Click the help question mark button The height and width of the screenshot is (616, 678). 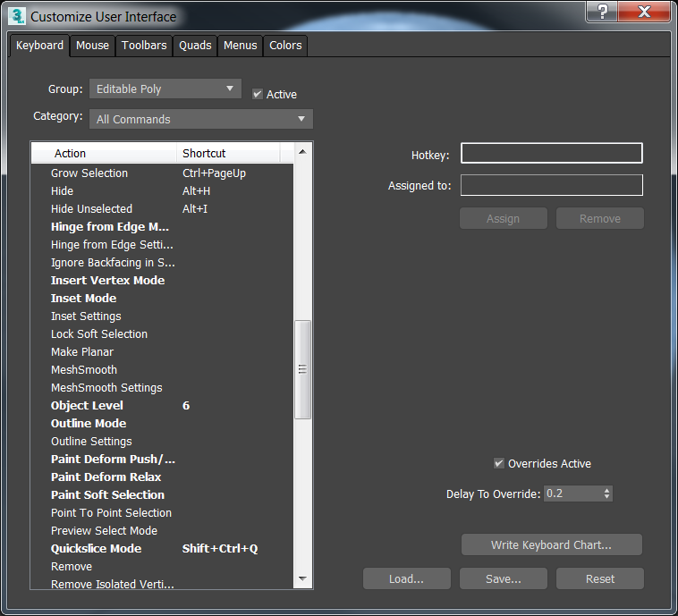[x=602, y=12]
